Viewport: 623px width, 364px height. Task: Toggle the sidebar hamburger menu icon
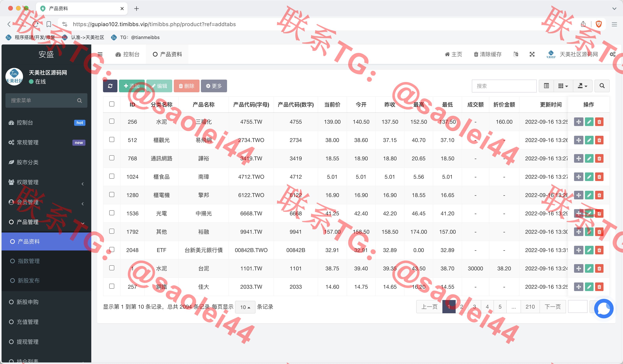(100, 54)
